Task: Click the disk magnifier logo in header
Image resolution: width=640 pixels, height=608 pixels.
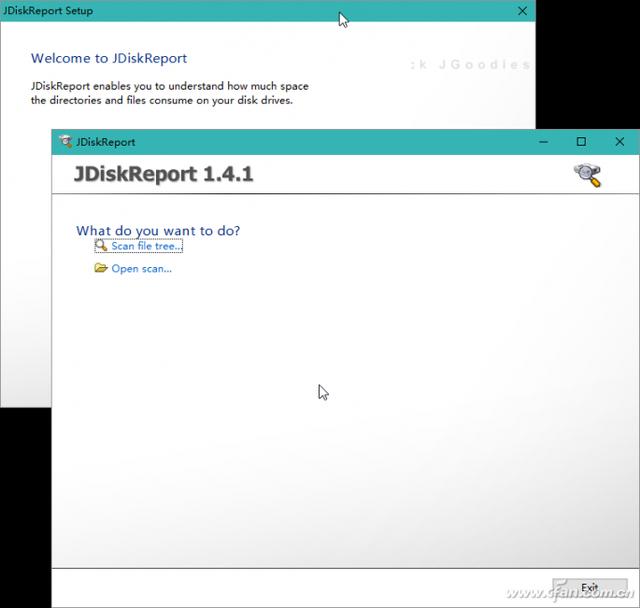Action: (588, 175)
